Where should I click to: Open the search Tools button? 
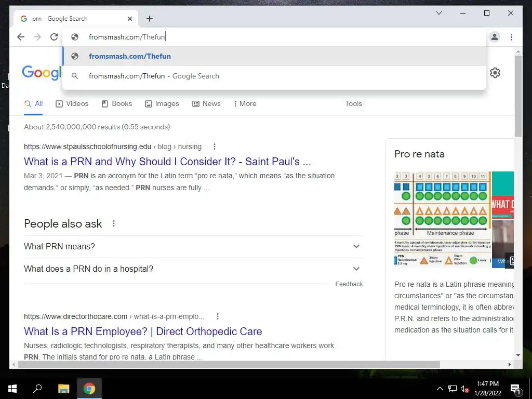(x=353, y=104)
